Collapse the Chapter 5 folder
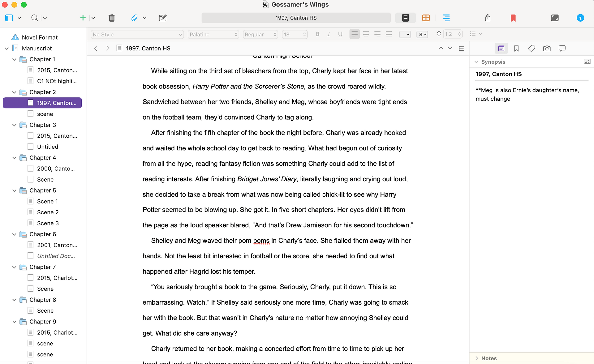The height and width of the screenshot is (364, 594). 14,191
